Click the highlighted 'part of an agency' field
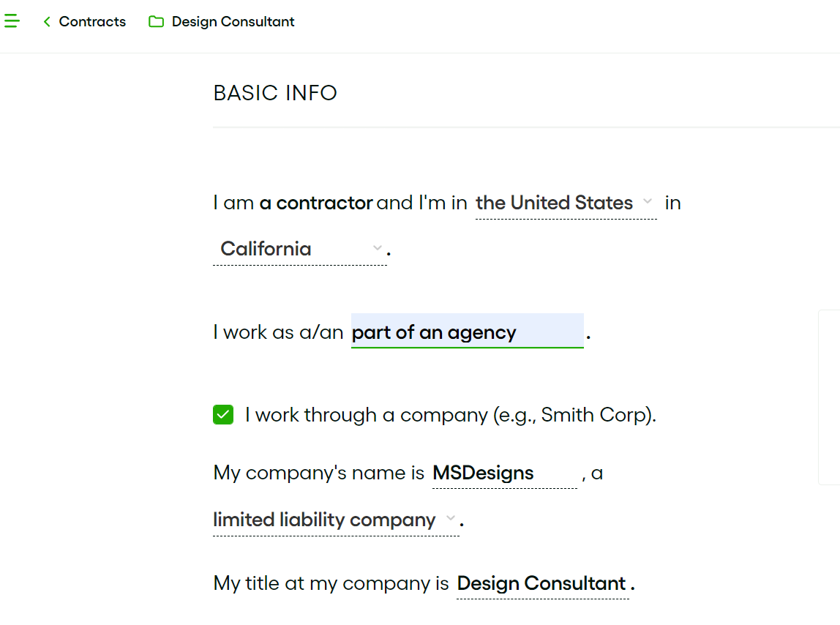 tap(467, 332)
